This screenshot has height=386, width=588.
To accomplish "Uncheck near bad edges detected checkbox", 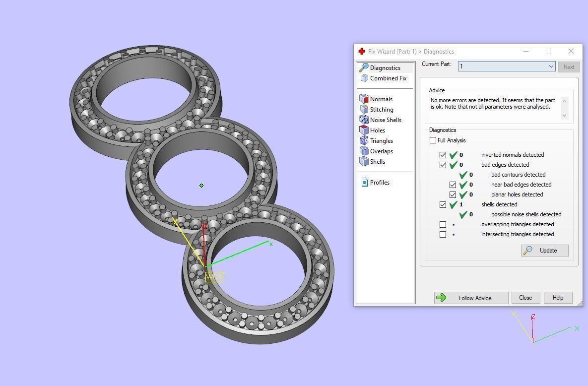I will click(453, 185).
